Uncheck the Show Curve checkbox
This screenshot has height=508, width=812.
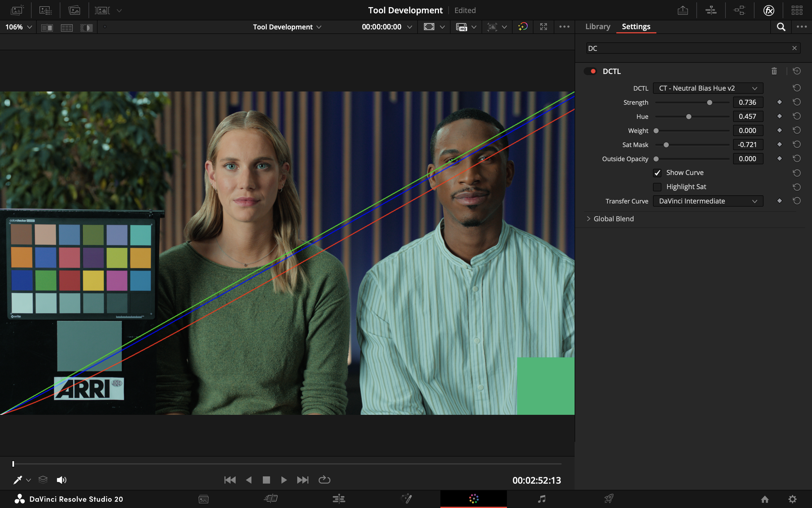pos(657,173)
